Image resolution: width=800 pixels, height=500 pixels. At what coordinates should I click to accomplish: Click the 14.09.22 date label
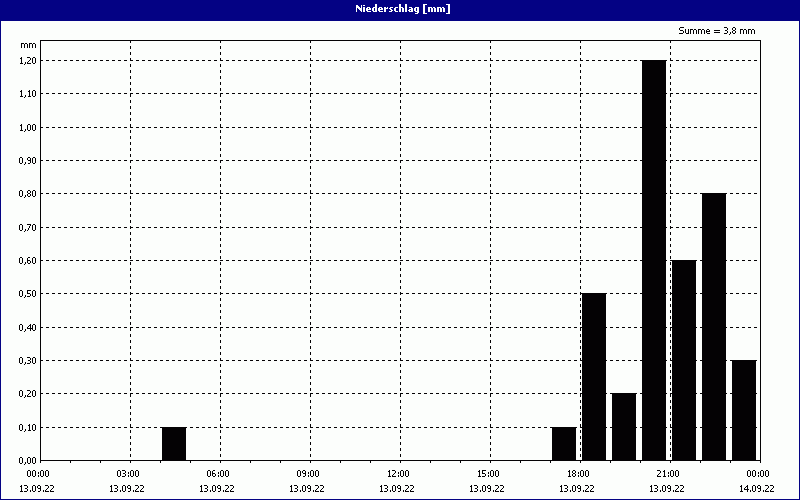757,489
